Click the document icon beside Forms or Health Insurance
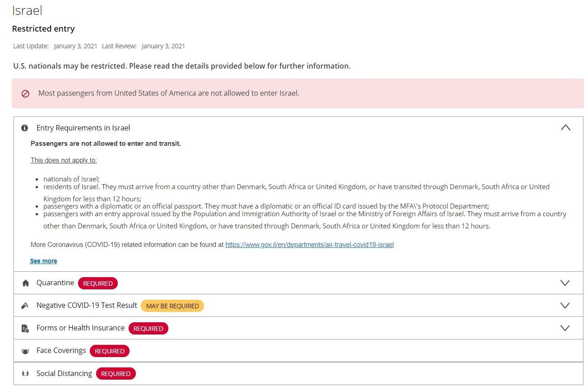This screenshot has width=588, height=390. tap(25, 329)
